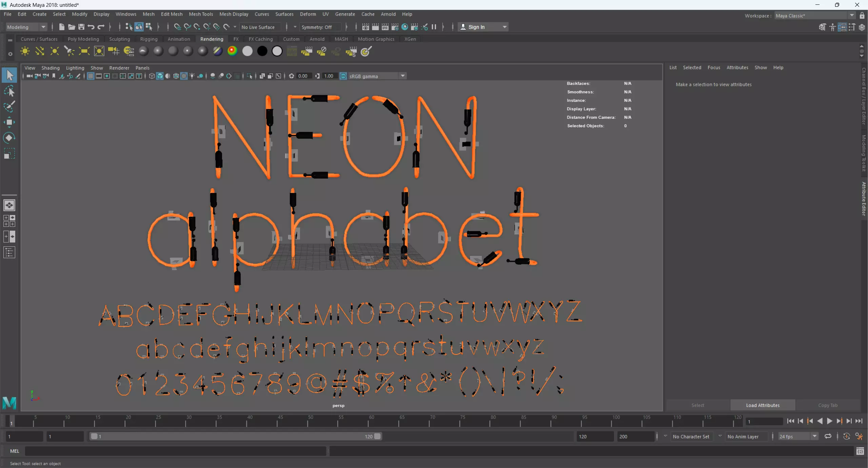Open the Mesh Tools menu

(x=201, y=14)
